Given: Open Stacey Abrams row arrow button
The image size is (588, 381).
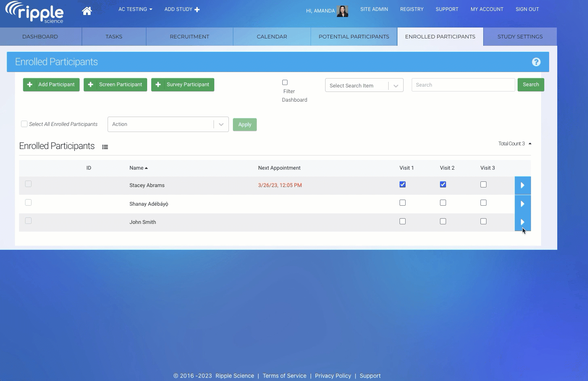Looking at the screenshot, I should (522, 185).
